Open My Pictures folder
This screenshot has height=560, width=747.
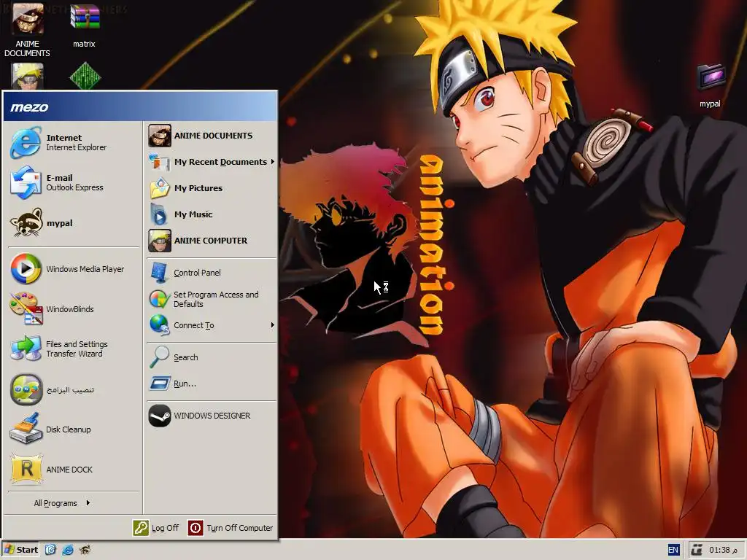[211, 188]
